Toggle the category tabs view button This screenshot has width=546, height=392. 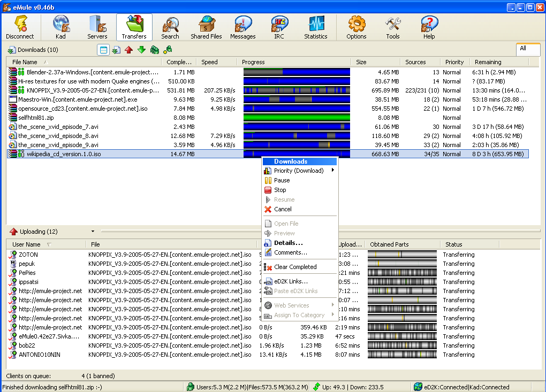(103, 49)
